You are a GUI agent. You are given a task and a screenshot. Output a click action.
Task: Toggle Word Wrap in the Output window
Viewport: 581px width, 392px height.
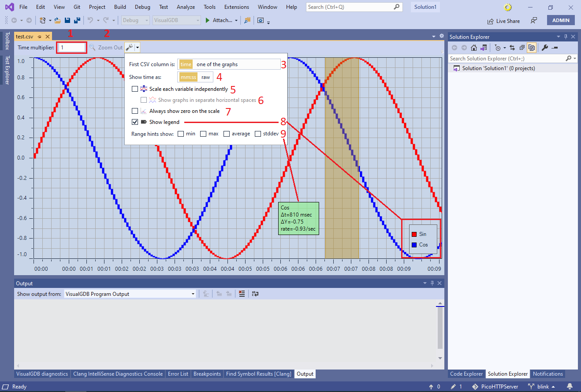[255, 294]
